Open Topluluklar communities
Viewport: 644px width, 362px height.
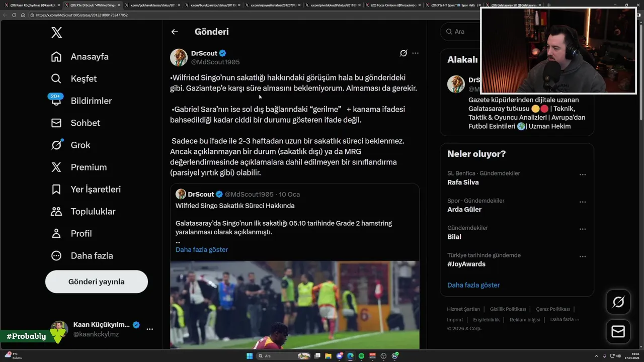point(83,212)
